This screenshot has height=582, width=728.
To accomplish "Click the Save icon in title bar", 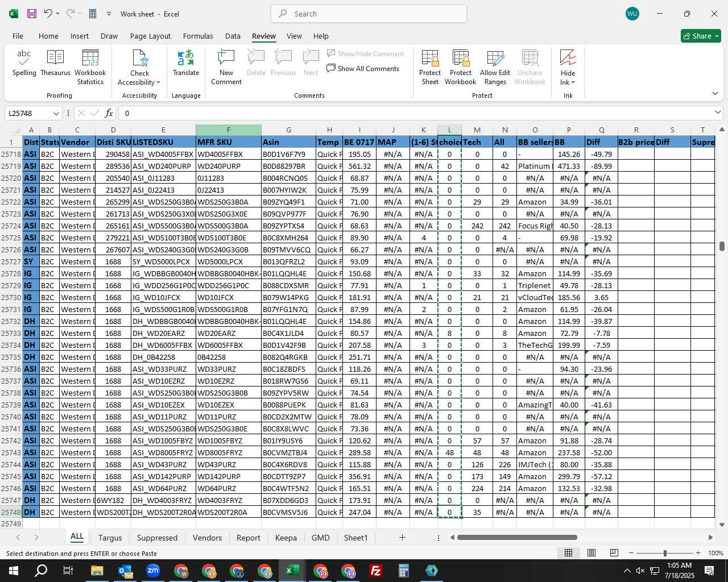I will click(32, 14).
